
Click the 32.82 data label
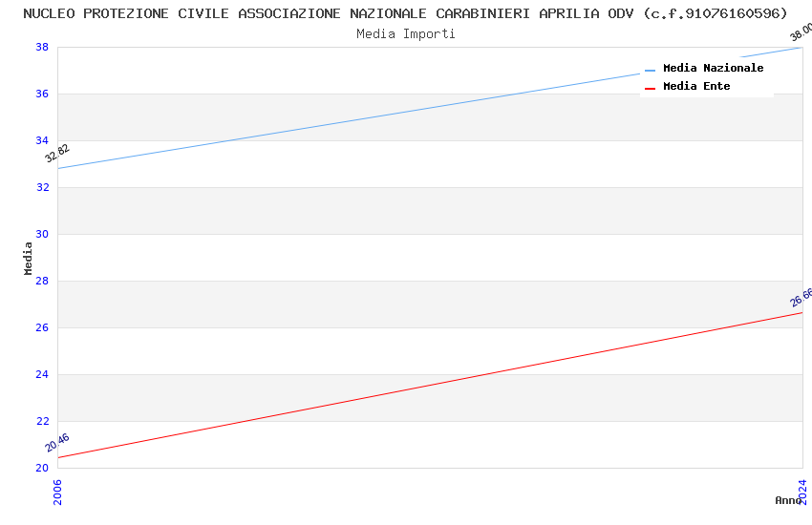coord(57,153)
